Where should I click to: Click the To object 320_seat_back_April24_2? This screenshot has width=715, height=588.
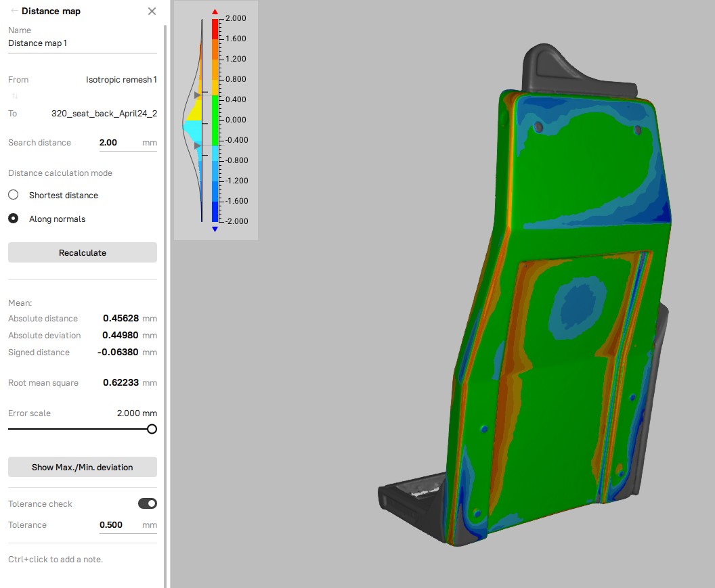tap(104, 114)
